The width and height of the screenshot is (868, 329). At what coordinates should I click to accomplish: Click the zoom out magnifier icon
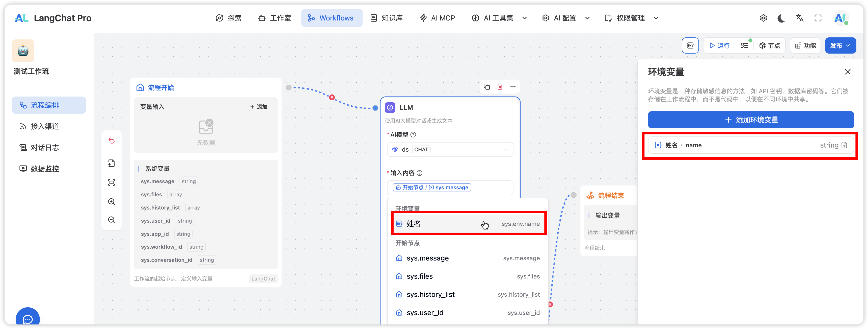coord(112,220)
